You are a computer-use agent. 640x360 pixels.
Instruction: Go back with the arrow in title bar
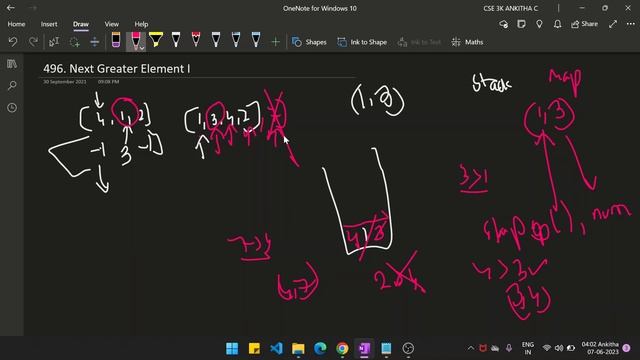coord(11,8)
